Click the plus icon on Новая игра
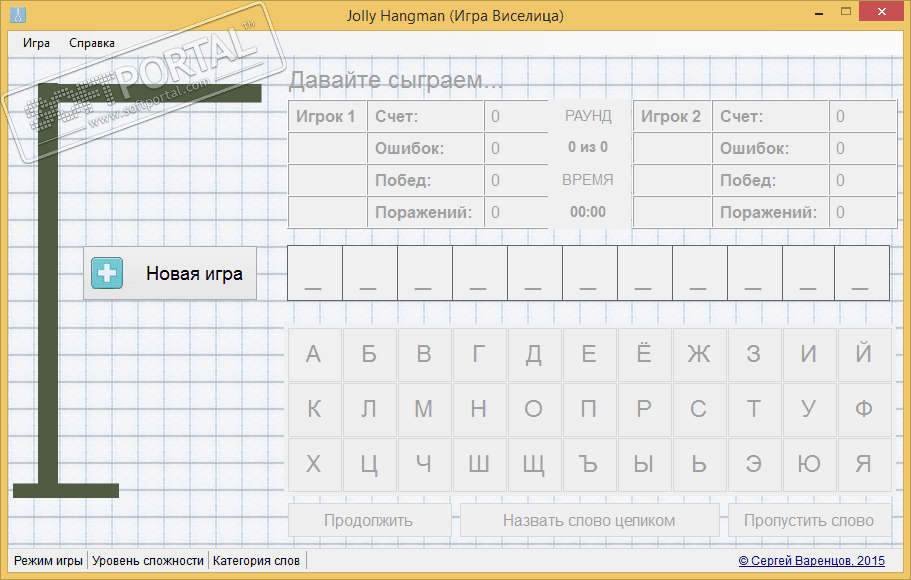This screenshot has width=911, height=580. [x=107, y=273]
